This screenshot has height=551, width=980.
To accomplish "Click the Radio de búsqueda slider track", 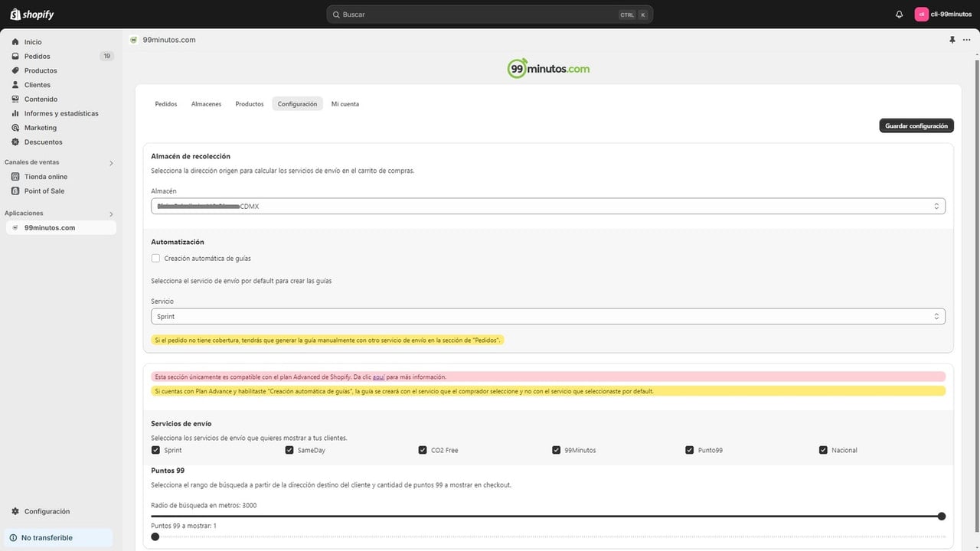I will tap(548, 517).
